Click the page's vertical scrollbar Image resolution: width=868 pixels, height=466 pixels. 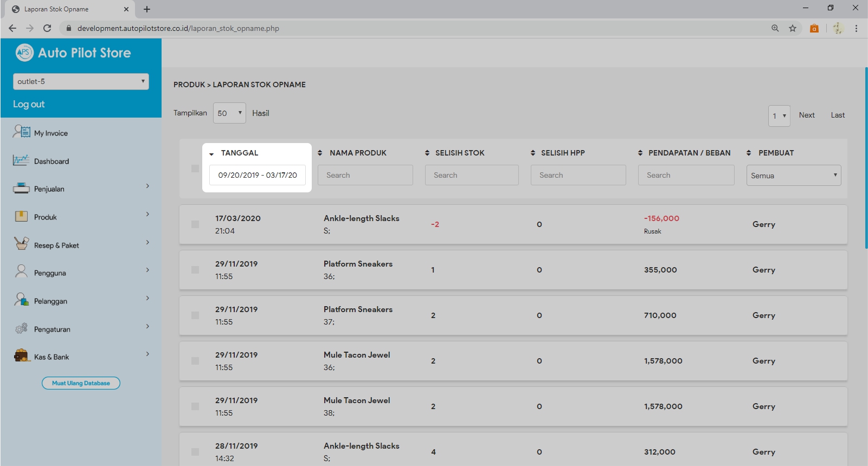pyautogui.click(x=866, y=157)
